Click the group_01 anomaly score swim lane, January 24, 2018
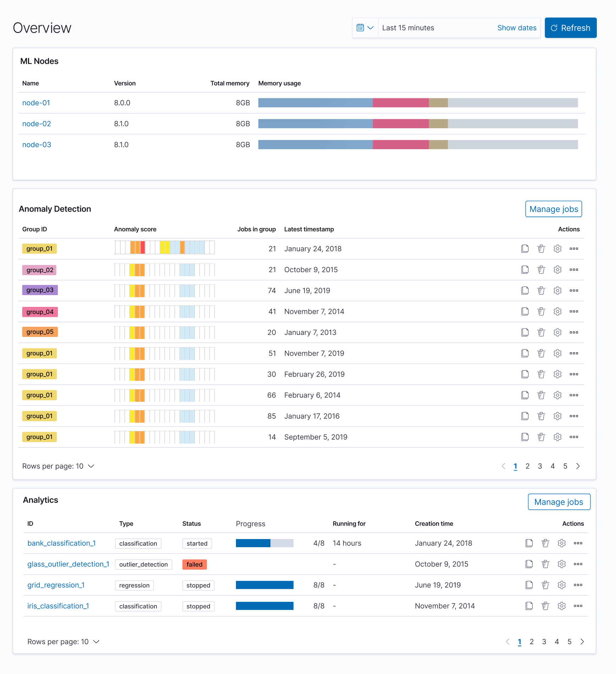Image resolution: width=616 pixels, height=674 pixels. coord(164,247)
